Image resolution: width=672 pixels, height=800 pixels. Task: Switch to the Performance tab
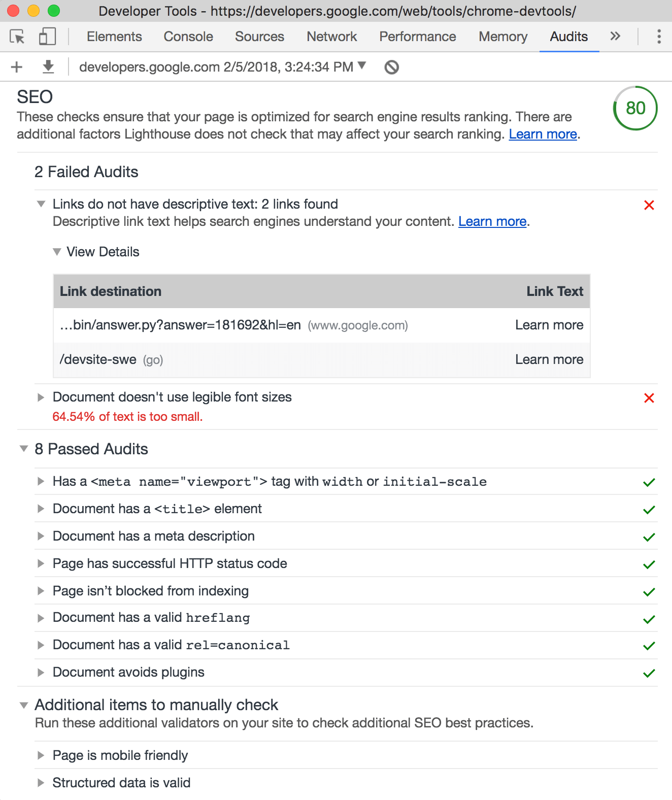(x=418, y=37)
